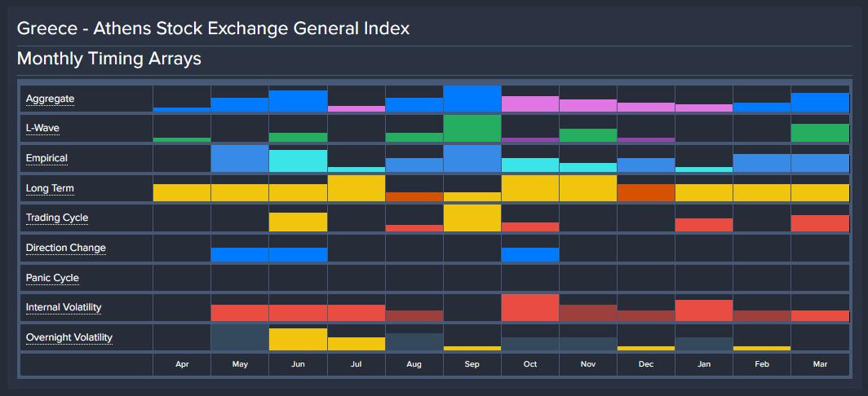868x396 pixels.
Task: Click the Overnight Volatility slate bar for August
Action: tap(414, 341)
